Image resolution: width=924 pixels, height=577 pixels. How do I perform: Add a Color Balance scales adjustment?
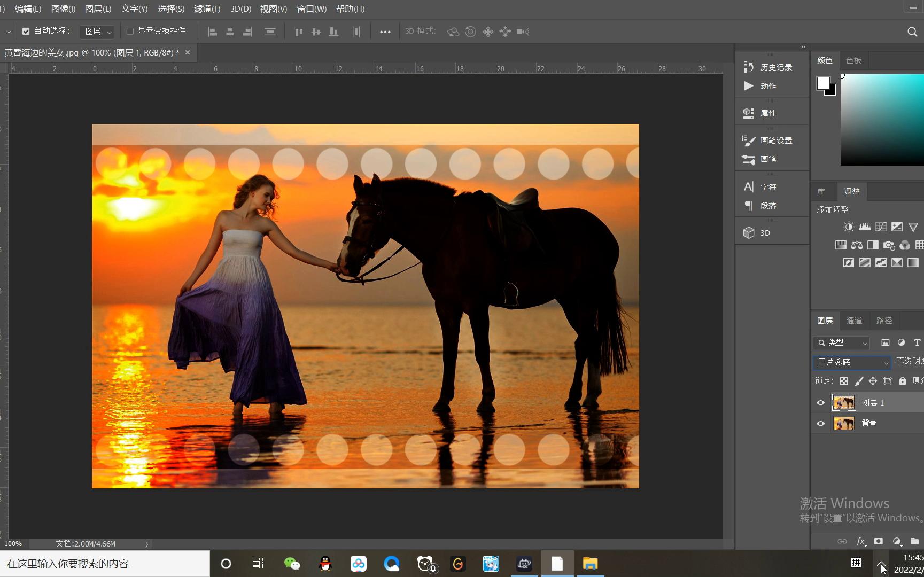pos(857,245)
